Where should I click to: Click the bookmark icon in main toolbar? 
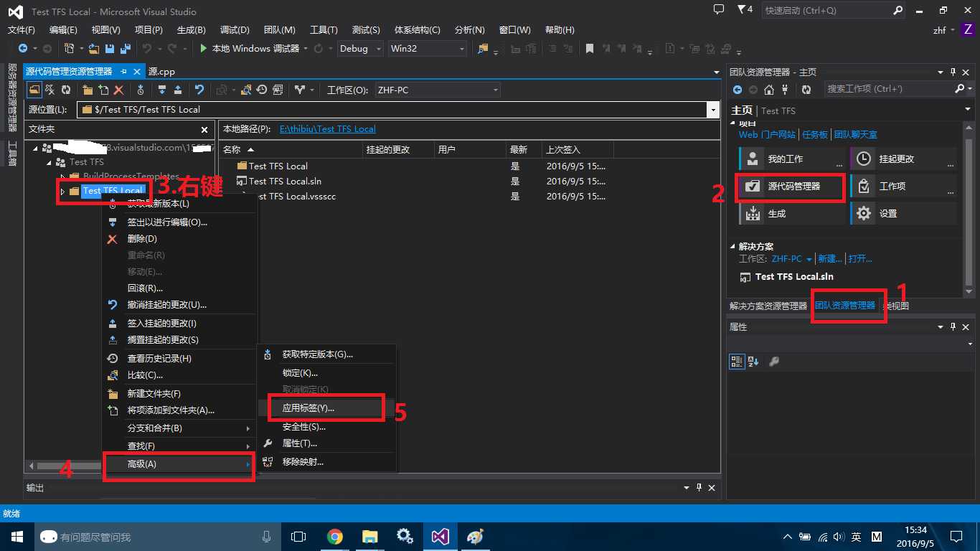pyautogui.click(x=590, y=49)
